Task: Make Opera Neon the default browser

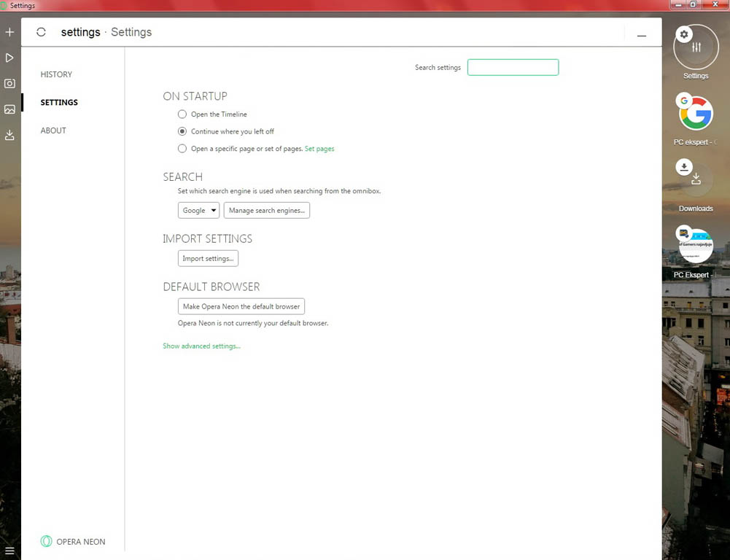Action: click(241, 306)
